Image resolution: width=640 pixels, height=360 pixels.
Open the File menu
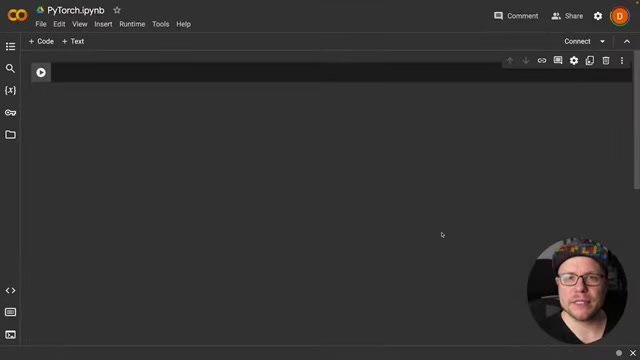tap(41, 24)
